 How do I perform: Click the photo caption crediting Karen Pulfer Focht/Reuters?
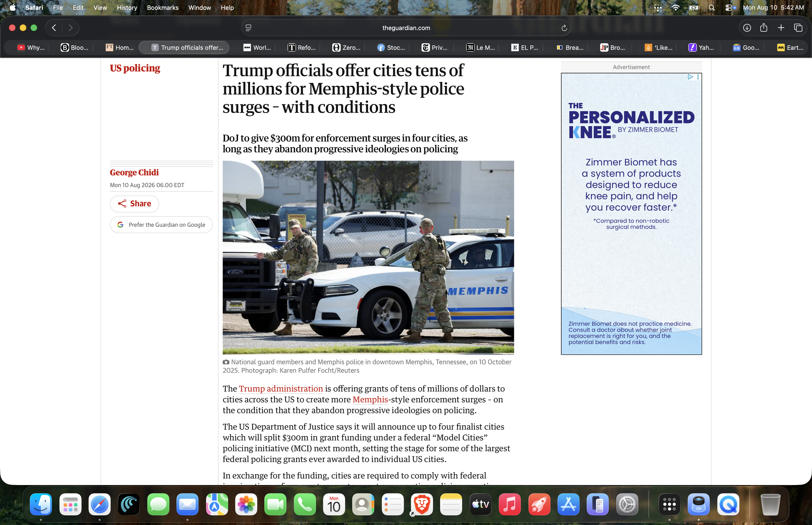click(x=367, y=366)
